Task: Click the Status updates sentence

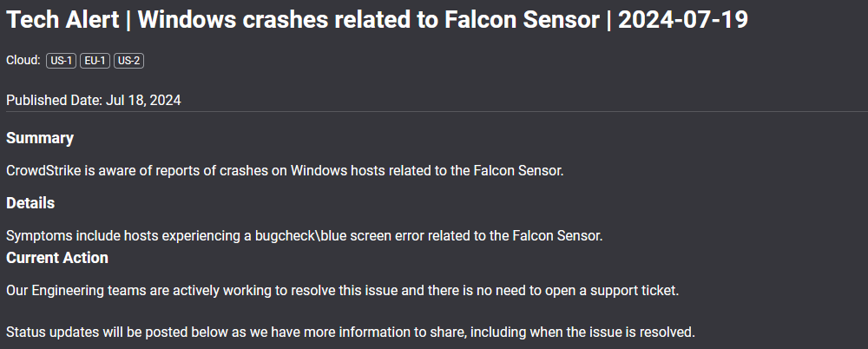Action: (351, 332)
